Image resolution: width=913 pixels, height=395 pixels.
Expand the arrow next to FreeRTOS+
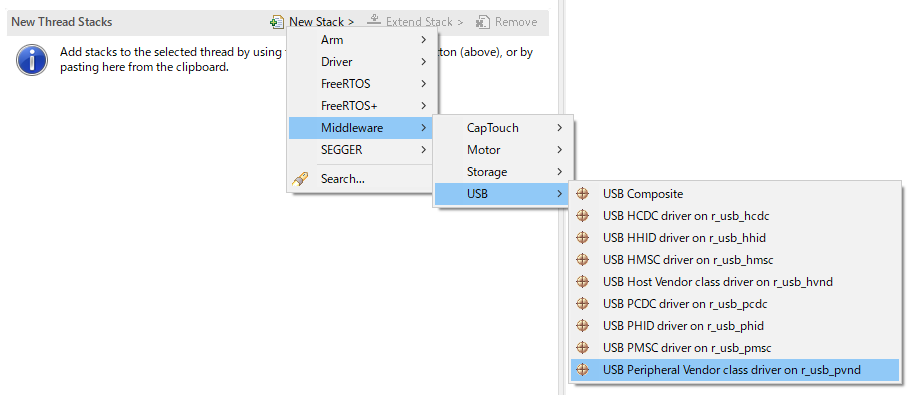click(423, 106)
